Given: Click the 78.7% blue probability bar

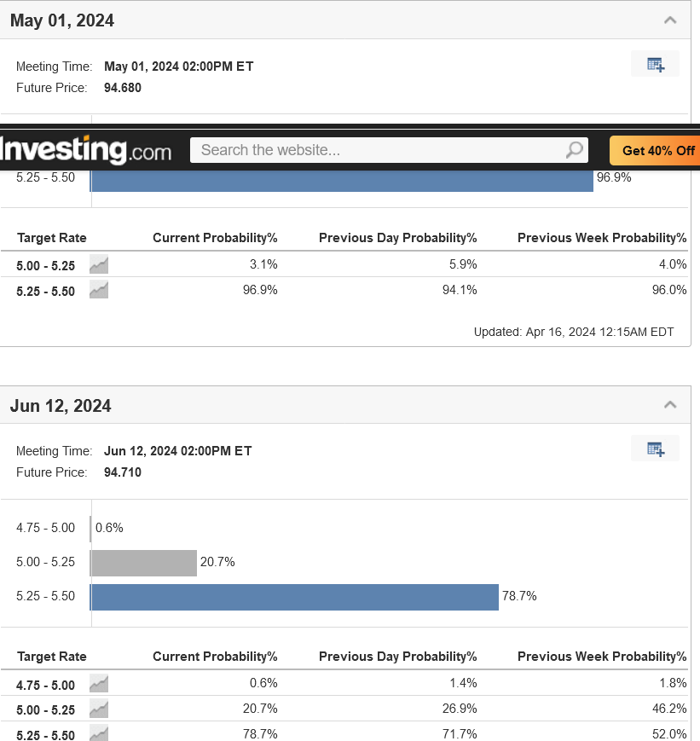Looking at the screenshot, I should coord(294,597).
